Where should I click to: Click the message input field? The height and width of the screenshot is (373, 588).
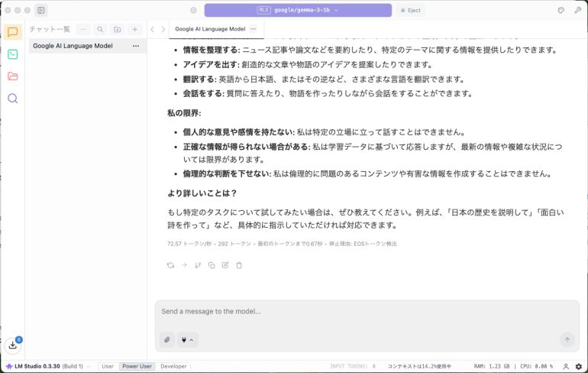(x=367, y=312)
